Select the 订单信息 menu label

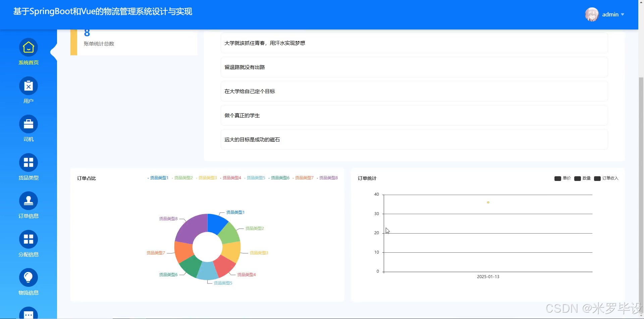tap(29, 216)
